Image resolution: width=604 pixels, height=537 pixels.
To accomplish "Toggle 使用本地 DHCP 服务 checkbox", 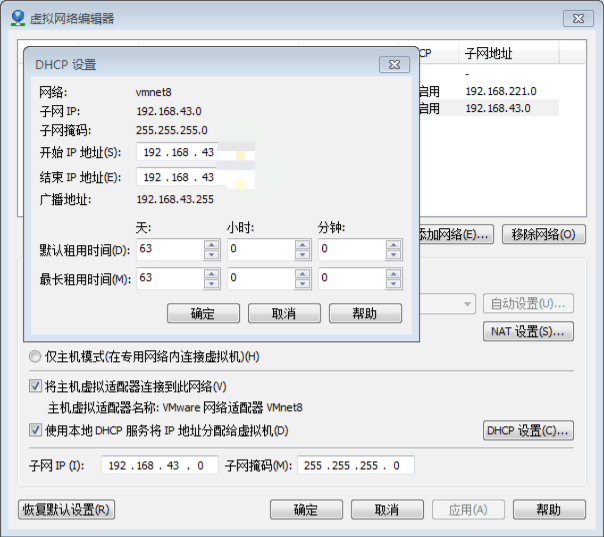I will (x=36, y=430).
